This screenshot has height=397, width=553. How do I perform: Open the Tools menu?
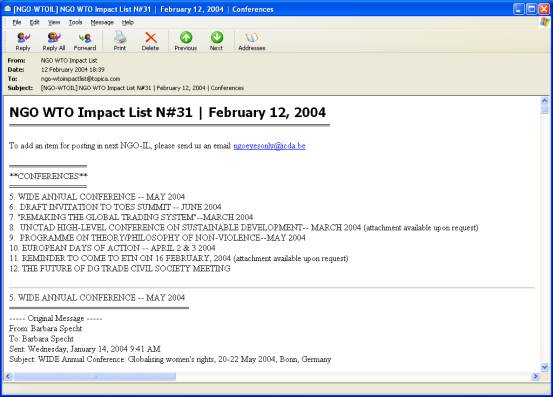click(x=75, y=22)
